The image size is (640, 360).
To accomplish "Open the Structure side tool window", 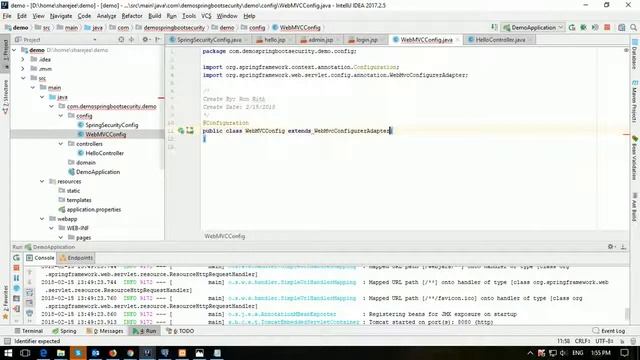I will (5, 97).
